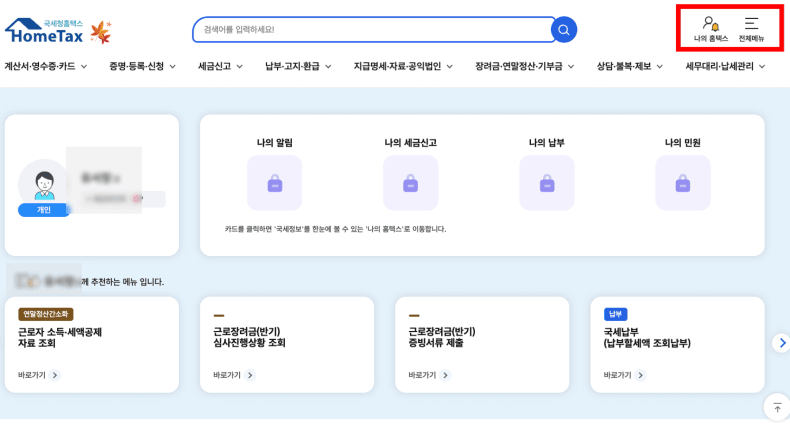Image resolution: width=790 pixels, height=427 pixels.
Task: Open the 계산서·영수증·카드 menu
Action: click(x=40, y=66)
